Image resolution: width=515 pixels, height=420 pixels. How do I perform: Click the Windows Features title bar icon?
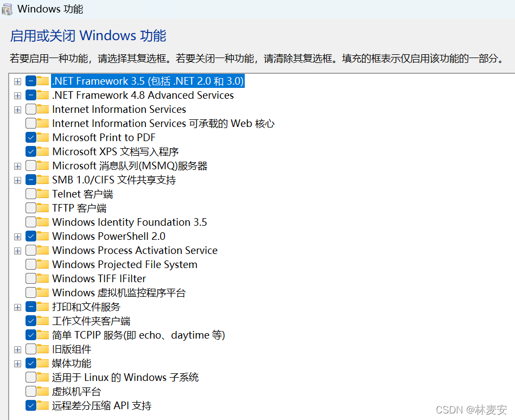[7, 9]
